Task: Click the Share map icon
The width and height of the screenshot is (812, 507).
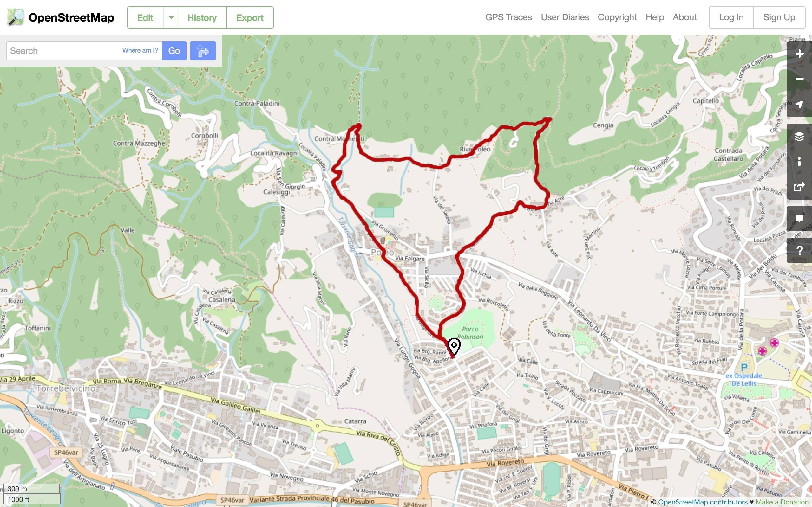Action: point(799,187)
